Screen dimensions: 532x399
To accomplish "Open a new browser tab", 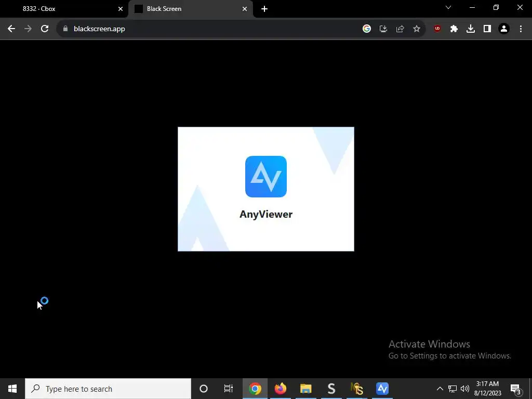I will click(264, 9).
